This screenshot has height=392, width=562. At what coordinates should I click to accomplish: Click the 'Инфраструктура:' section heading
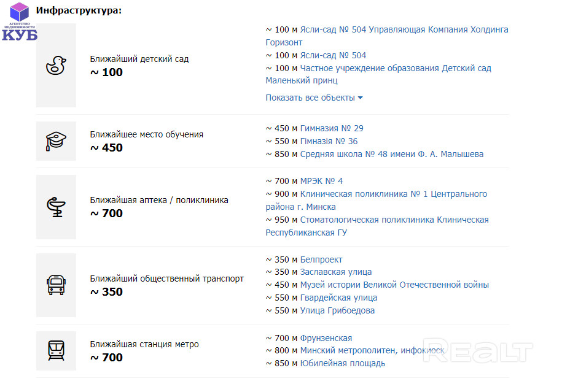(x=79, y=10)
